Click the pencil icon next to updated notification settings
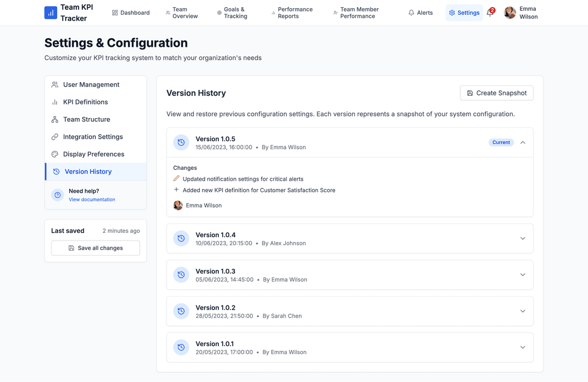Screen dimensions: 588x382 coord(176,178)
